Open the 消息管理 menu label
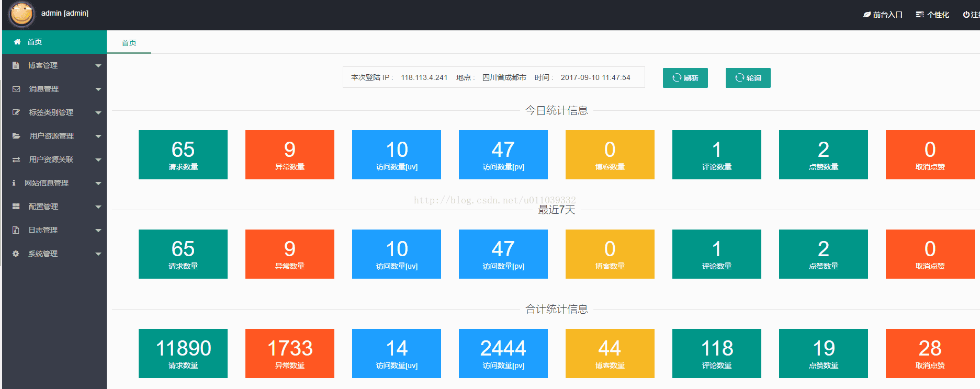Viewport: 980px width, 389px height. click(43, 89)
